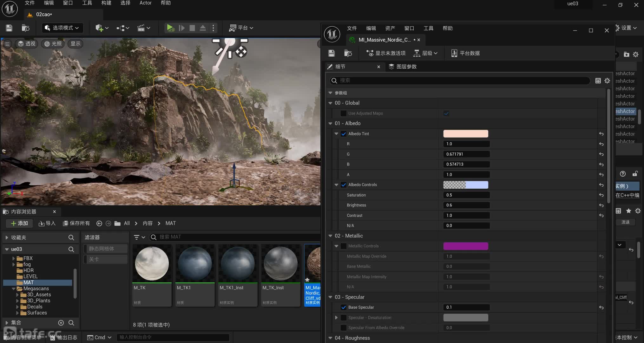Toggle the 静态网格体 filter
This screenshot has height=343, width=644.
tap(106, 249)
